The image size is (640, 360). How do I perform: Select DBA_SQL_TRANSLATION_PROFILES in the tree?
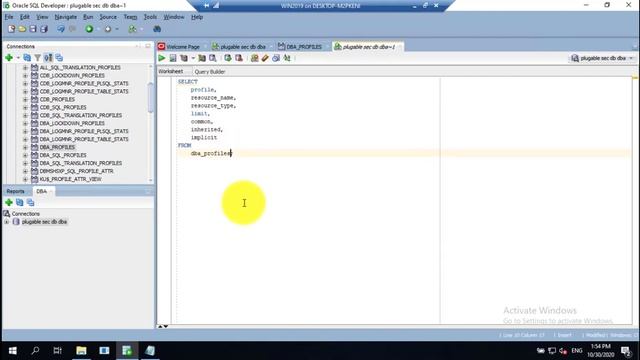pos(80,163)
